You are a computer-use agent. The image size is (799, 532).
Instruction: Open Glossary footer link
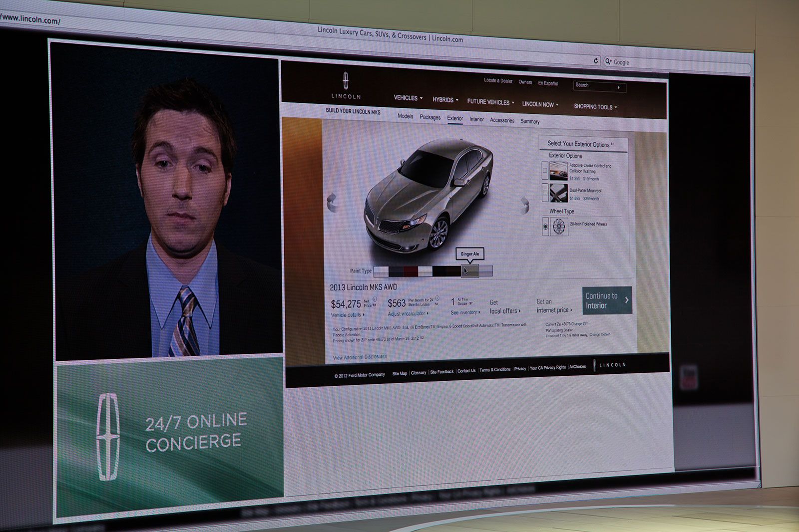(418, 372)
